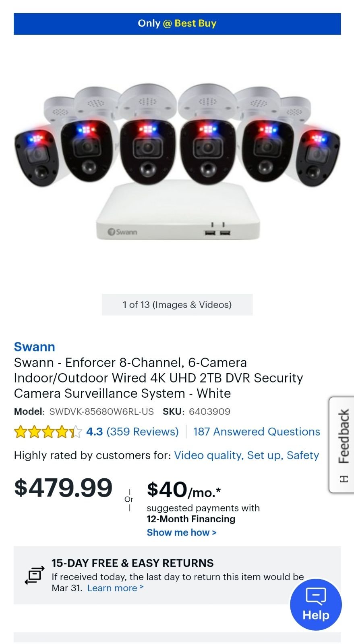View the 359 Reviews link
This screenshot has width=354, height=644.
pyautogui.click(x=143, y=432)
